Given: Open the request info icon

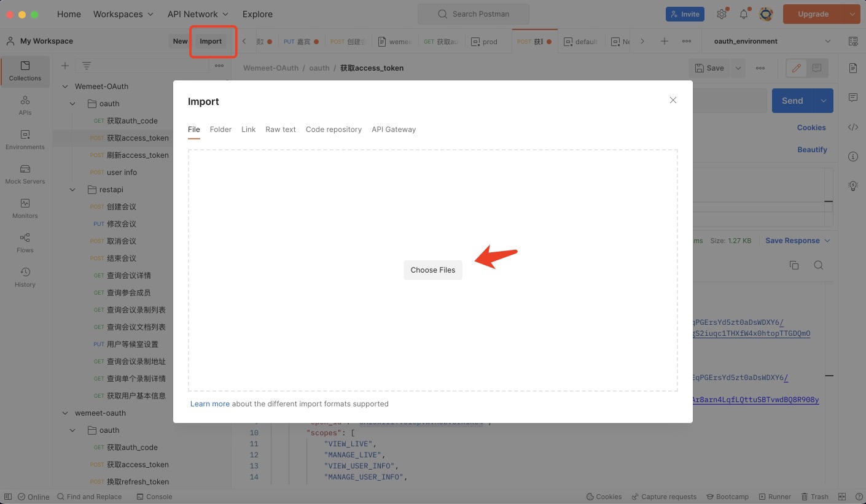Looking at the screenshot, I should coord(853,157).
